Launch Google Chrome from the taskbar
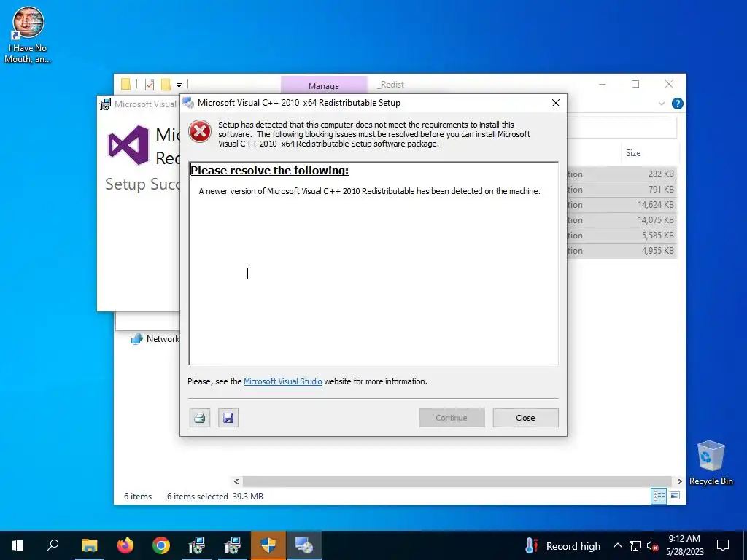Viewport: 747px width, 560px height. coord(161,545)
